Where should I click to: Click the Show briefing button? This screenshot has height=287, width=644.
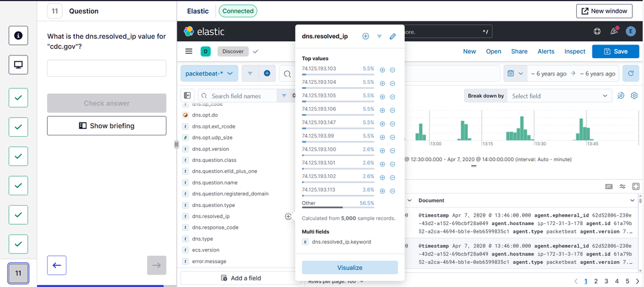106,126
